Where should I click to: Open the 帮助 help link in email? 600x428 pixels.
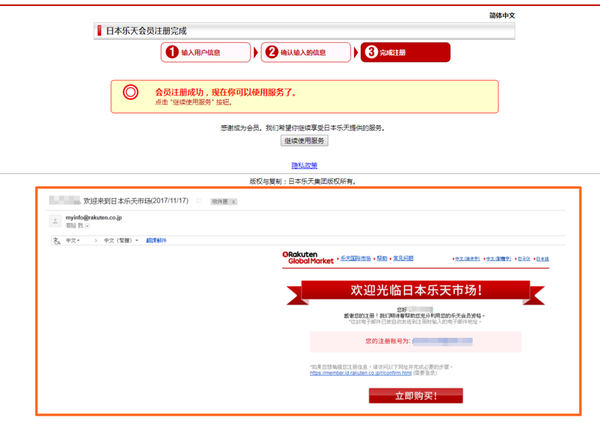(381, 258)
